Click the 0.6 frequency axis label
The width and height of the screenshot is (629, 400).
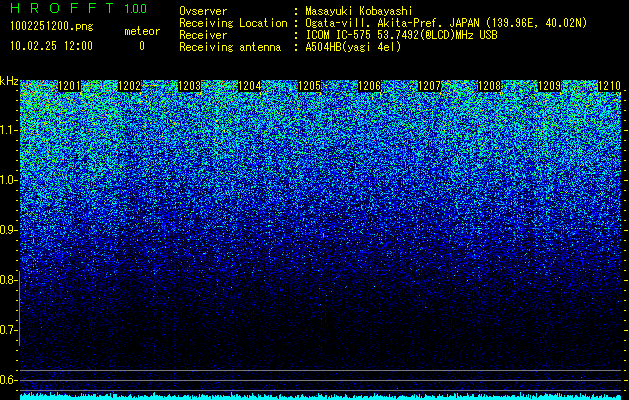click(8, 380)
